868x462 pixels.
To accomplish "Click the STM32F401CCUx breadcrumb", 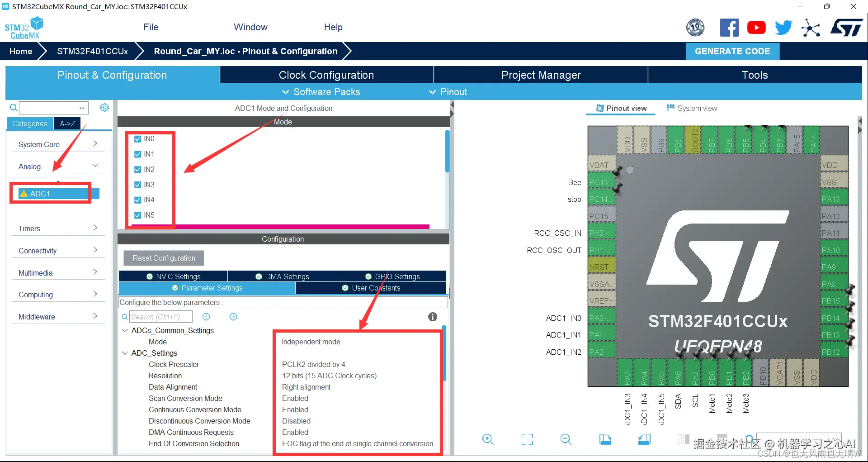I will [x=93, y=51].
